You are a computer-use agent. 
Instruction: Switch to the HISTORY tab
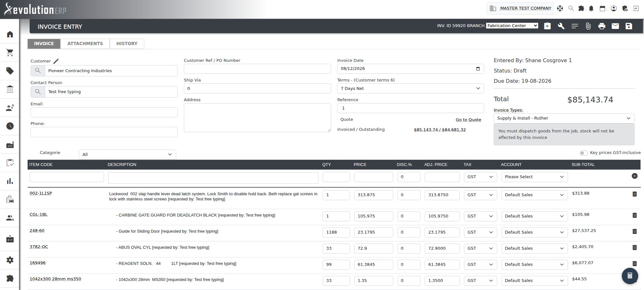[x=127, y=43]
